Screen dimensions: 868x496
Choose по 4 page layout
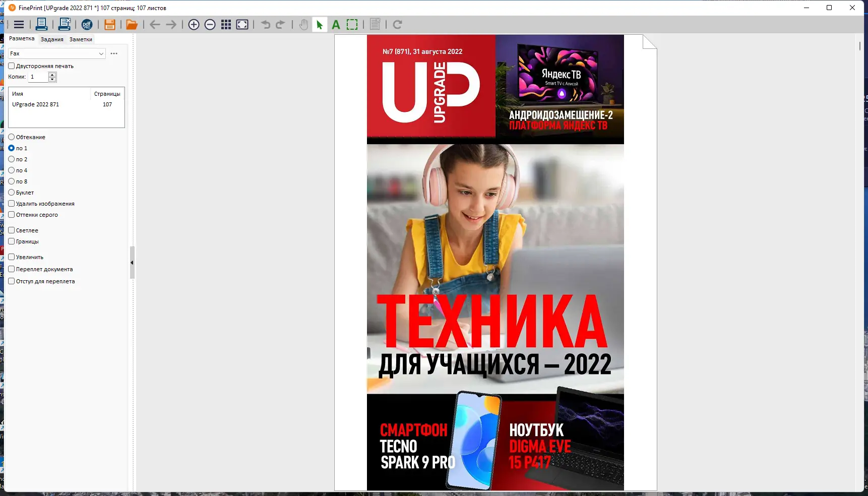11,170
